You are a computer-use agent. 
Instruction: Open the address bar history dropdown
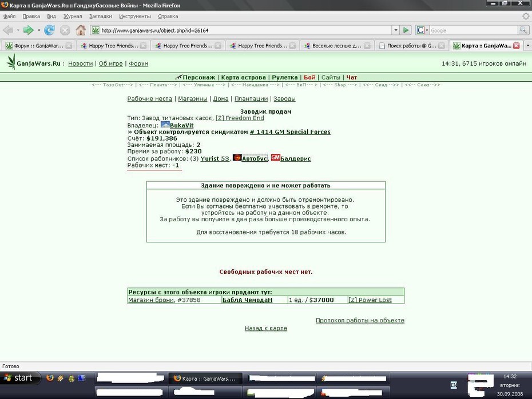tap(396, 30)
